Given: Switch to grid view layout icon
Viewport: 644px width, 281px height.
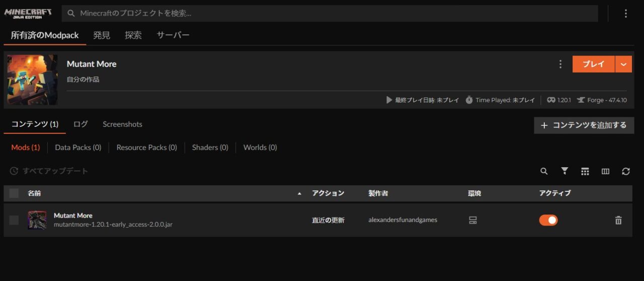Looking at the screenshot, I should point(585,171).
